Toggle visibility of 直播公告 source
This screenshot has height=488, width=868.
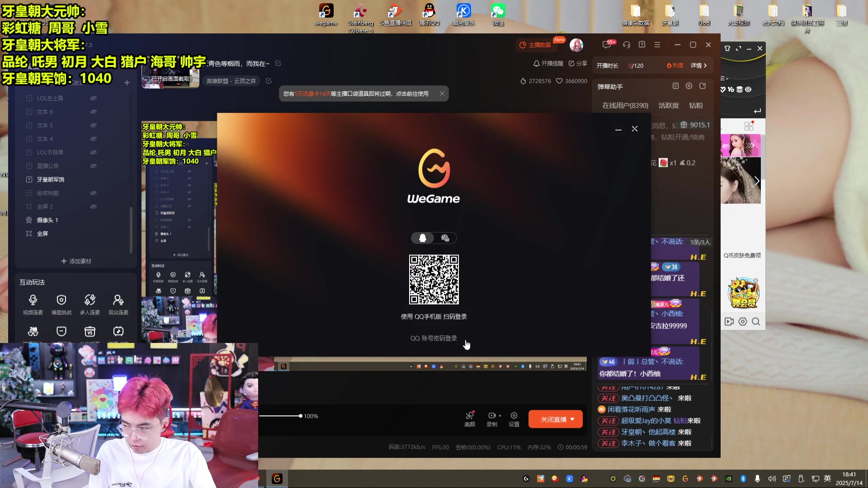coord(93,166)
